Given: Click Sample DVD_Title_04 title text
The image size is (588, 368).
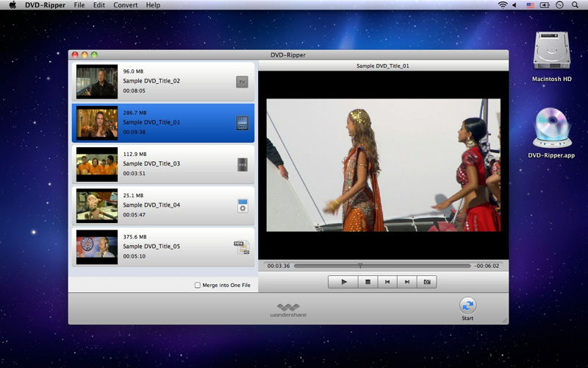Looking at the screenshot, I should (151, 205).
